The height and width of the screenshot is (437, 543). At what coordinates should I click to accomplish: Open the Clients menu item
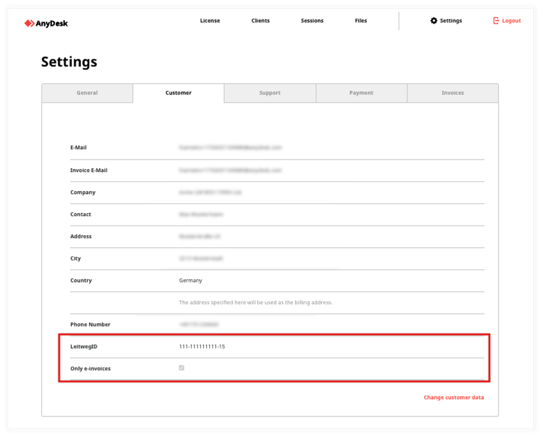tap(260, 21)
